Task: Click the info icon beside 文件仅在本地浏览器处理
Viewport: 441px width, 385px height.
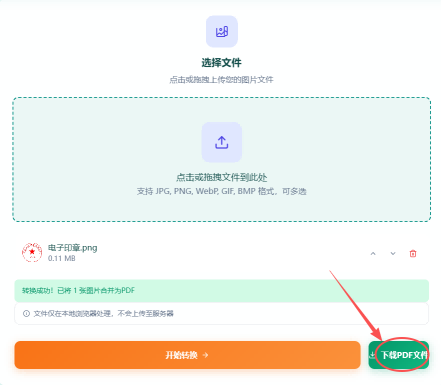Action: (26, 313)
